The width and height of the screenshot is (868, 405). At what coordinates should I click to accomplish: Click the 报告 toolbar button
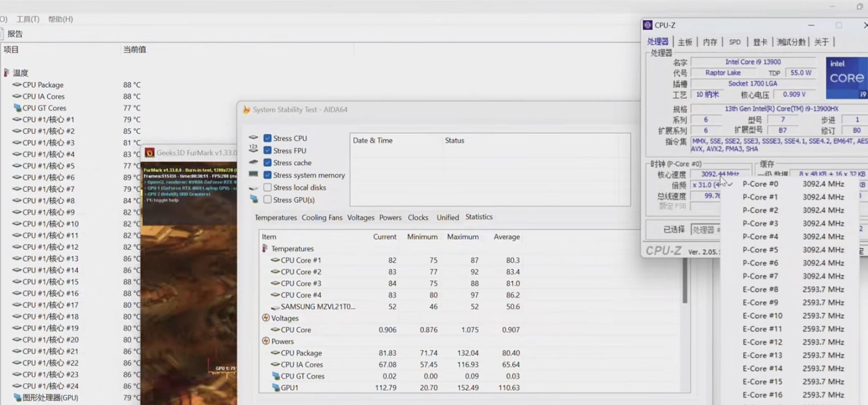(x=15, y=34)
